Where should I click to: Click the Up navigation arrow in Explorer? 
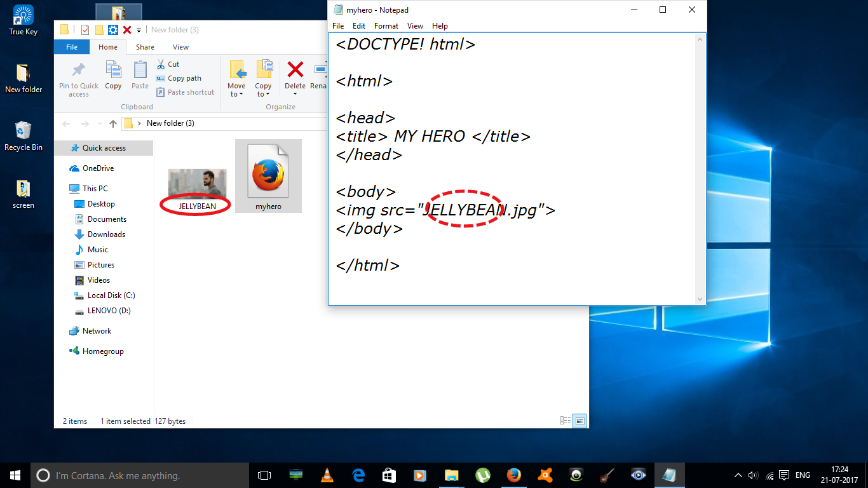[112, 123]
